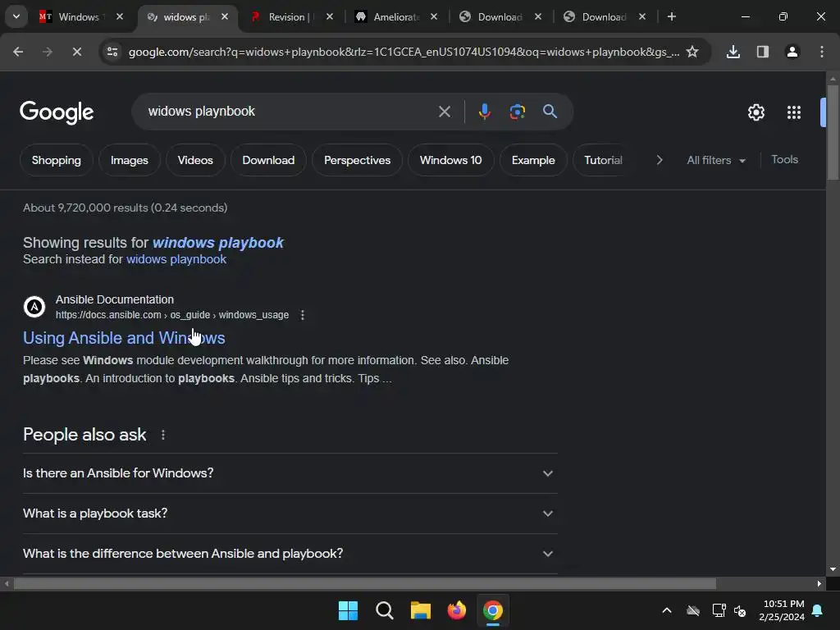The height and width of the screenshot is (630, 840).
Task: Open the taskbar volume muted icon
Action: [x=740, y=610]
